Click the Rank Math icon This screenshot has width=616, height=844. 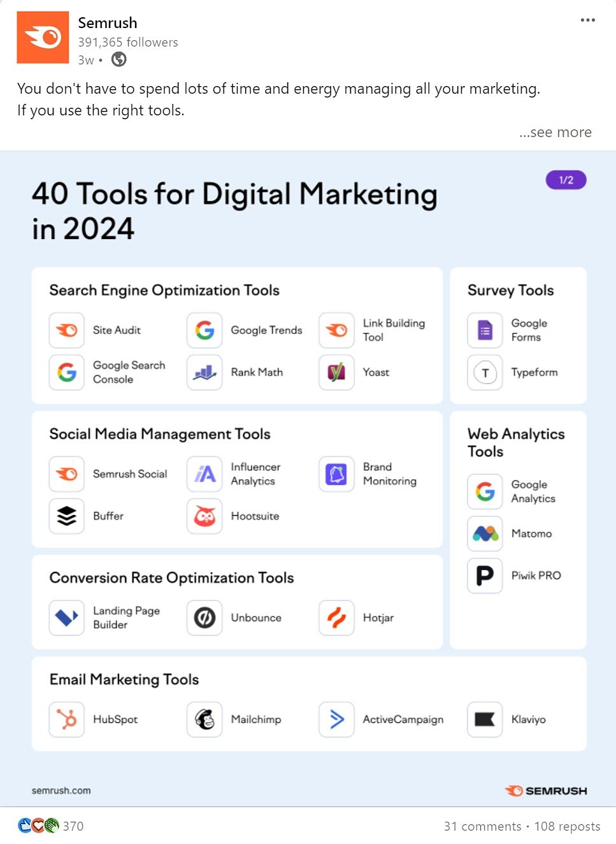[204, 372]
